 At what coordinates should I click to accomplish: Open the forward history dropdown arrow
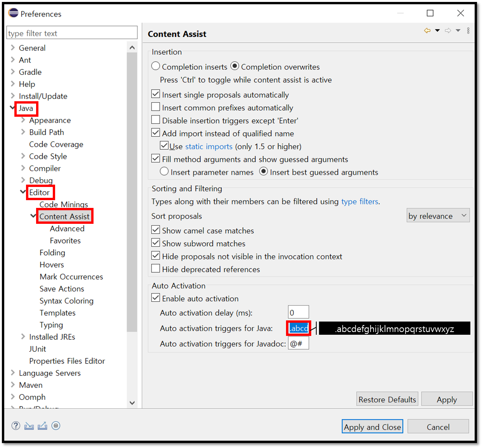tap(458, 31)
